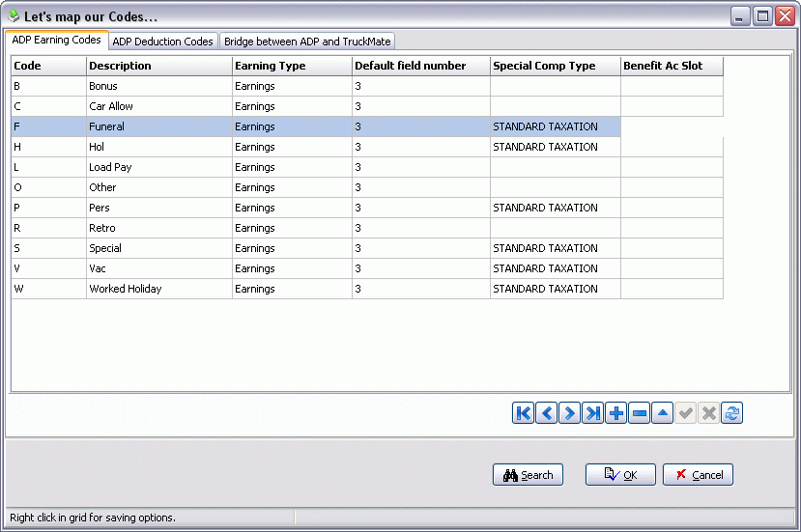The width and height of the screenshot is (801, 532).
Task: Click the Description column header
Action: tap(159, 66)
